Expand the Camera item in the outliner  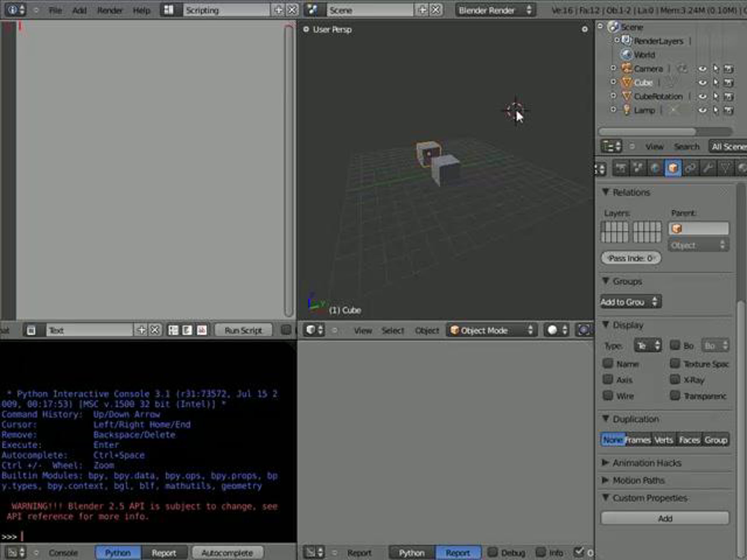613,68
